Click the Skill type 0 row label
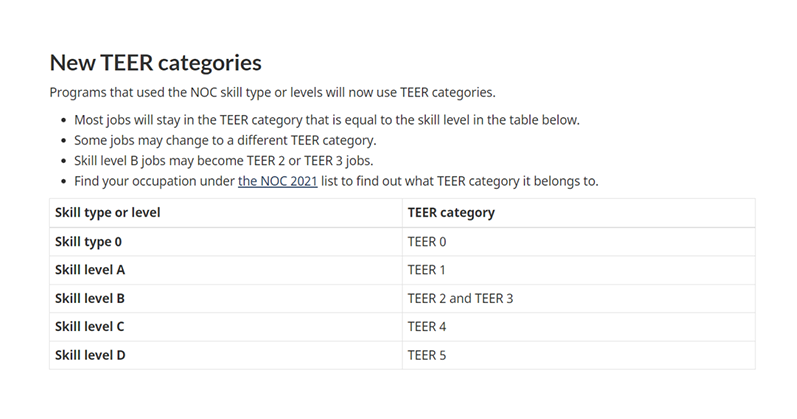 pos(88,242)
